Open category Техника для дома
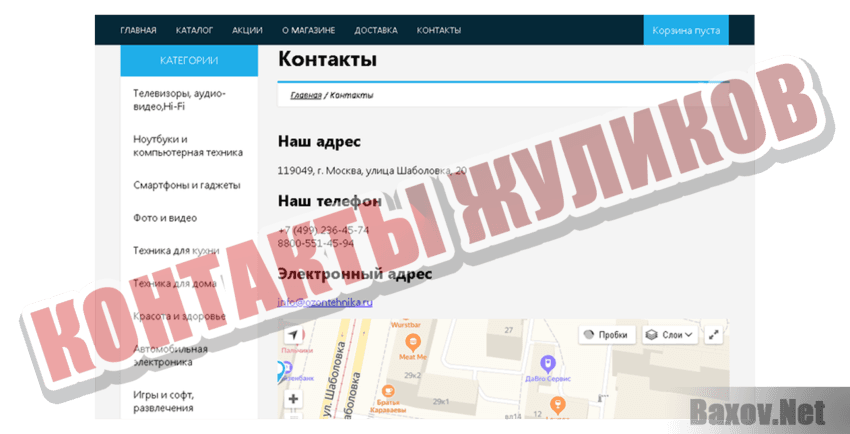850x434 pixels. point(175,283)
